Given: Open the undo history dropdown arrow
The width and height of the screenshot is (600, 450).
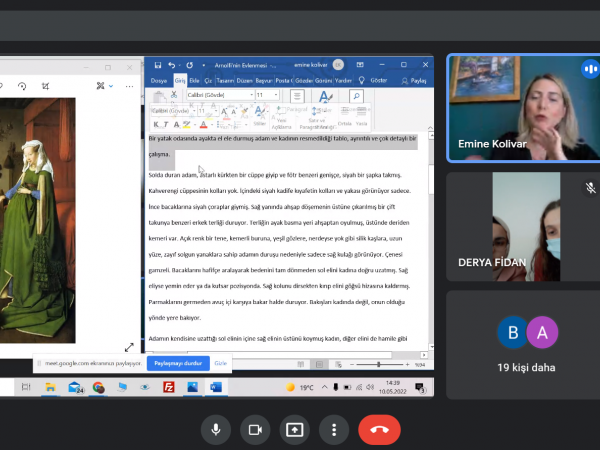Looking at the screenshot, I should tap(179, 65).
